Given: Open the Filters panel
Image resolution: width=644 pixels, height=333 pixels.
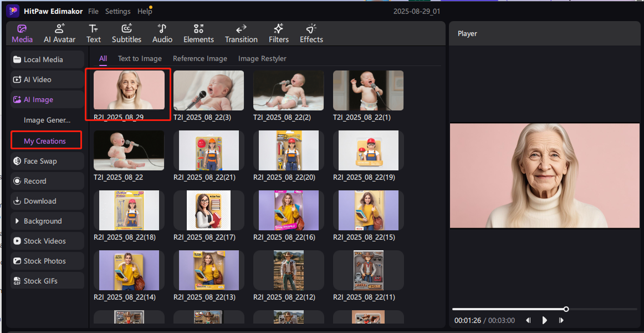Looking at the screenshot, I should click(x=279, y=34).
